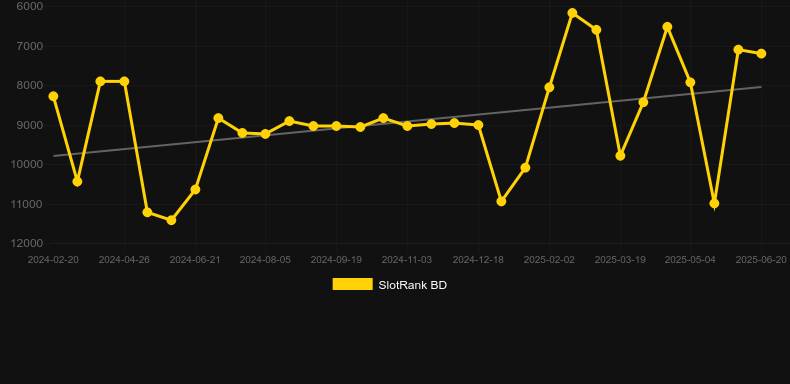Select the data point for 2024-08-05
Image resolution: width=790 pixels, height=384 pixels.
click(266, 134)
